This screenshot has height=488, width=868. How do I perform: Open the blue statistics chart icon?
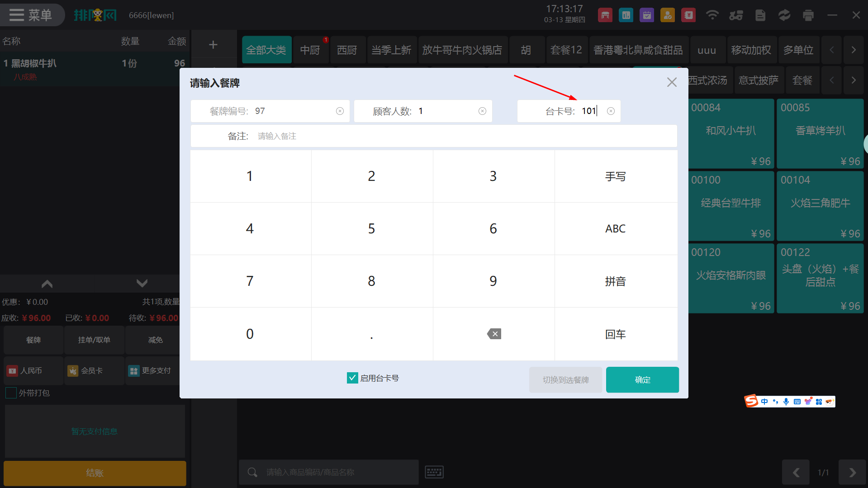[626, 15]
